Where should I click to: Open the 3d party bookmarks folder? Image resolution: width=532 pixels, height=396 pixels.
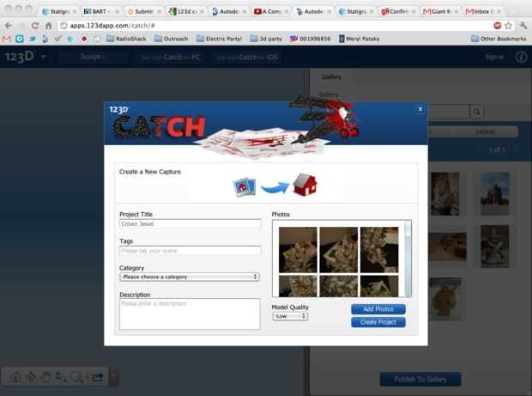(x=266, y=39)
